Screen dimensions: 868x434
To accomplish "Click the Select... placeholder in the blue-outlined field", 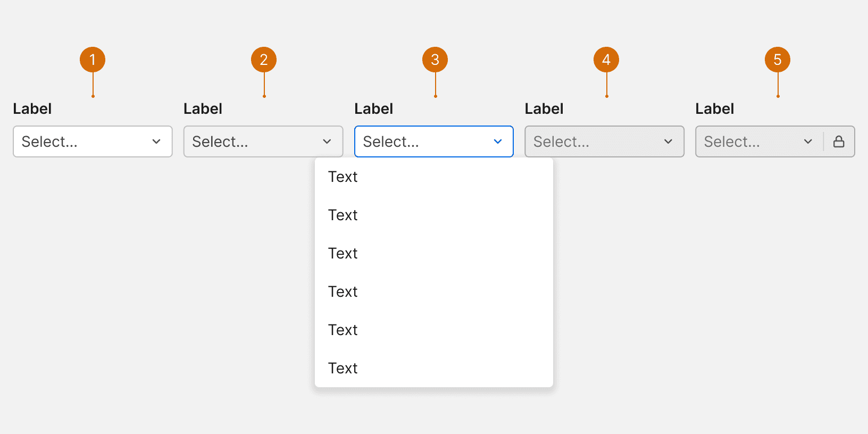I will tap(391, 141).
